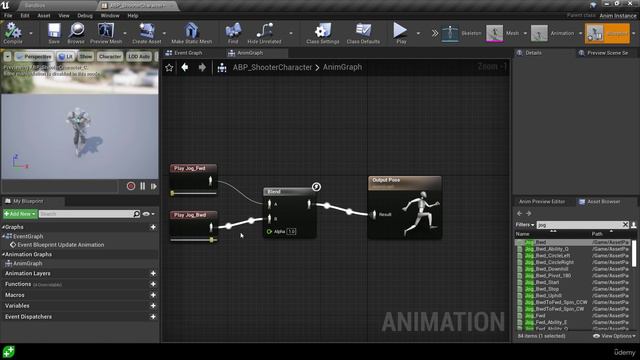Viewport: 640px width, 360px height.
Task: Open the Debug menu
Action: coord(85,16)
